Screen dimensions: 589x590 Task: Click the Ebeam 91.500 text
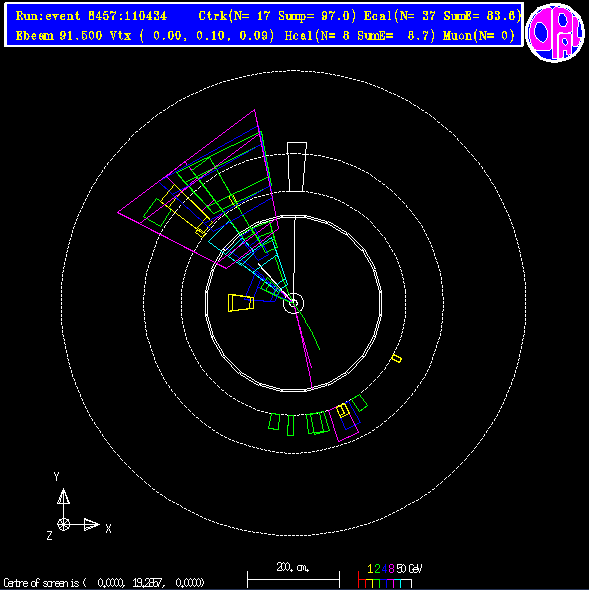click(59, 36)
